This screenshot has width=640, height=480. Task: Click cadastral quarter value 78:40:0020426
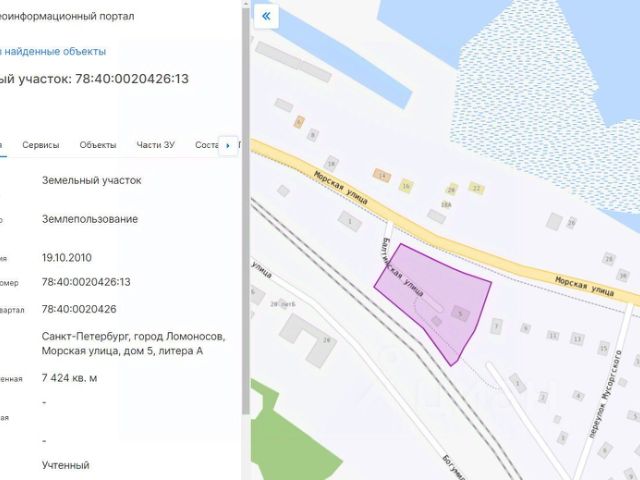coord(79,309)
